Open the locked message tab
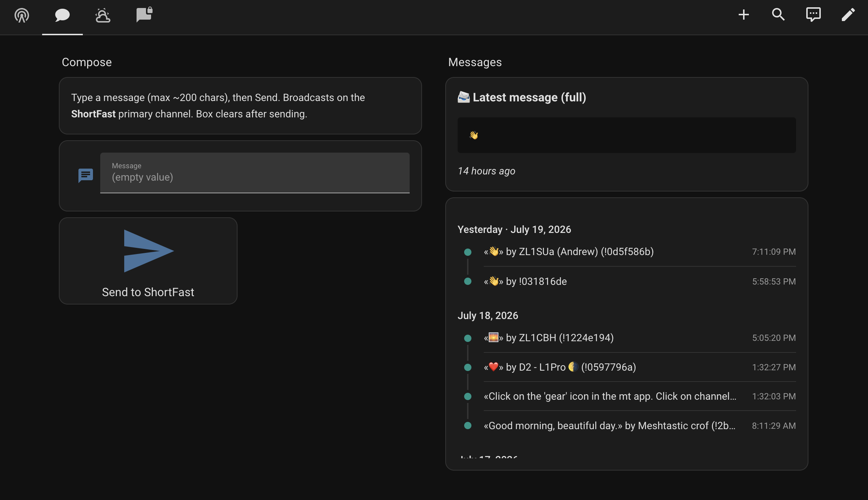868x500 pixels. click(144, 15)
